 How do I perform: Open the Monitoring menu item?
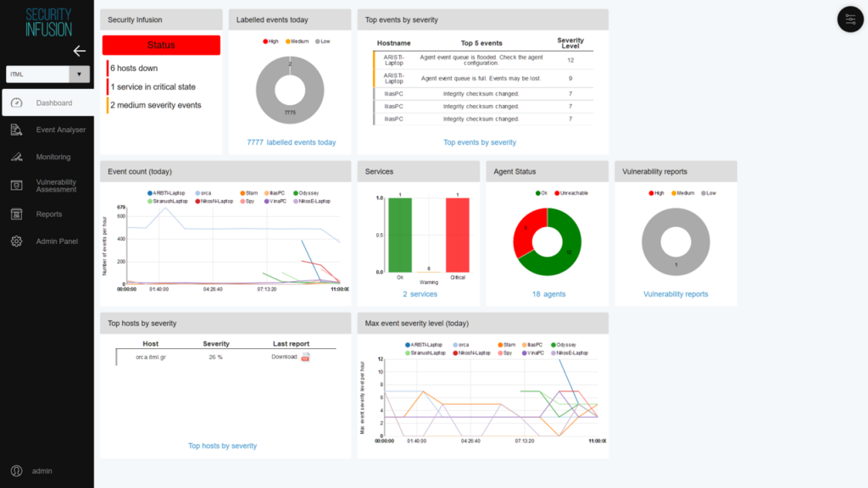[x=53, y=157]
